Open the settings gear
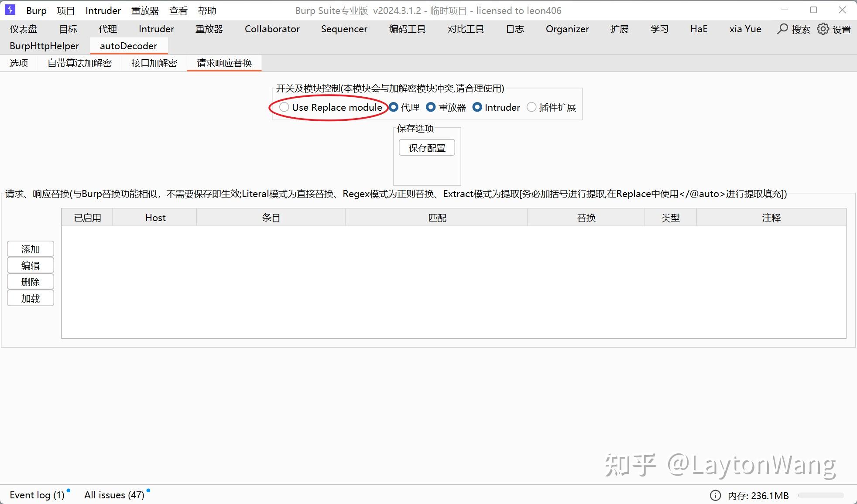This screenshot has width=857, height=504. coord(823,29)
